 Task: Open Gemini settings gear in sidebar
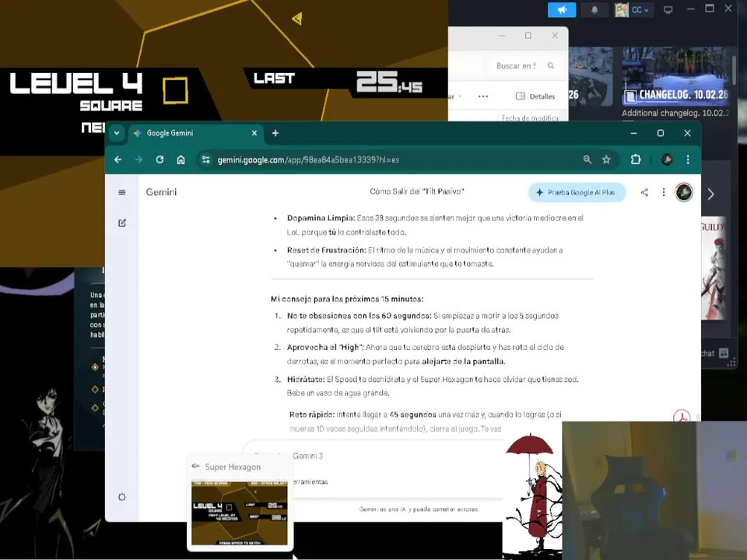[122, 497]
